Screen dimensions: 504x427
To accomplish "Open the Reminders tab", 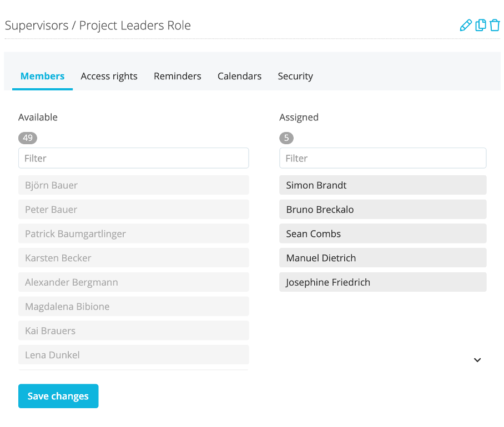I will (x=178, y=76).
